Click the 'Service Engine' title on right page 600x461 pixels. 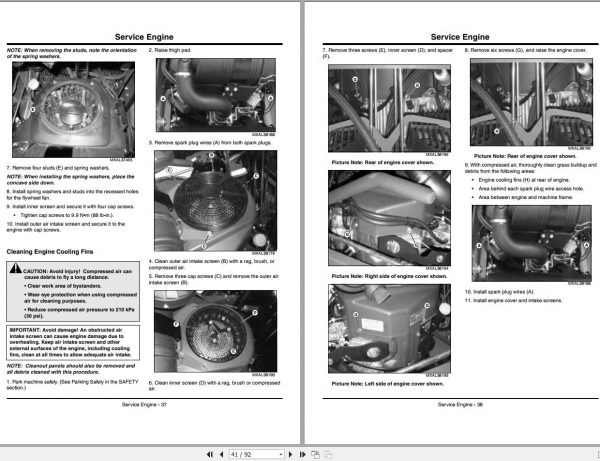point(460,37)
